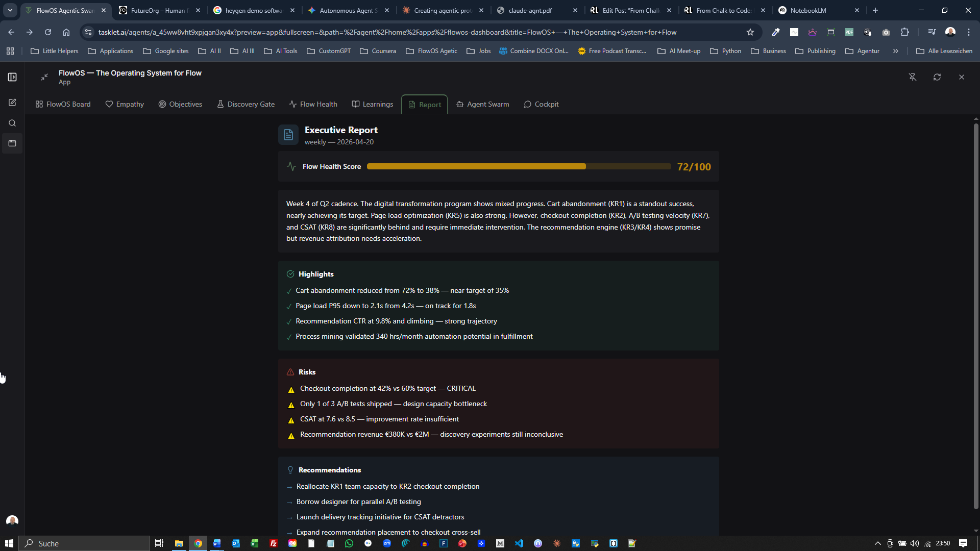
Task: Show hidden system tray icons
Action: pos(877,543)
